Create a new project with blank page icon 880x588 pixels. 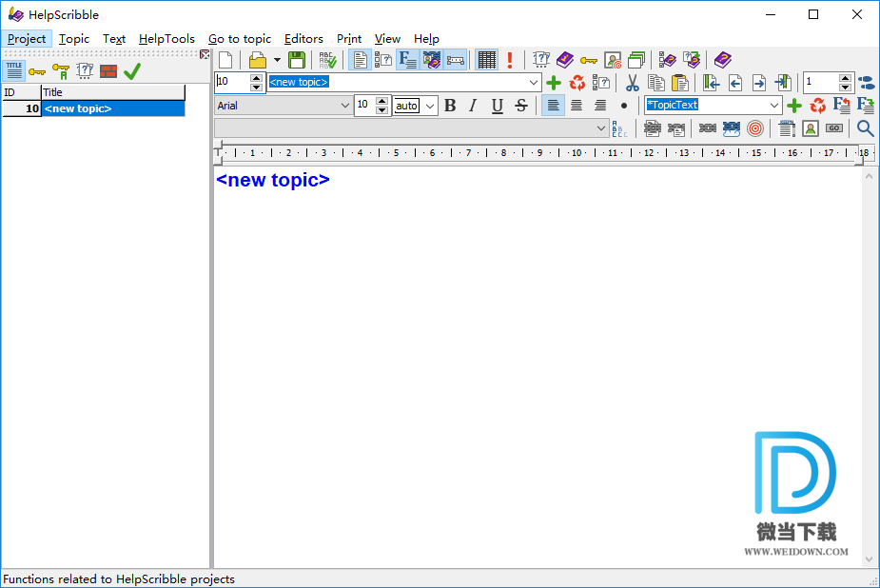click(225, 60)
